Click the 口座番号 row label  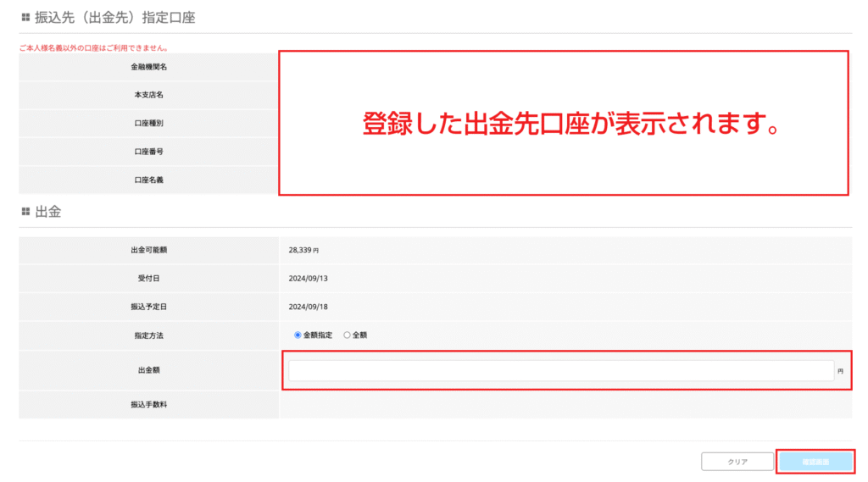click(x=148, y=152)
